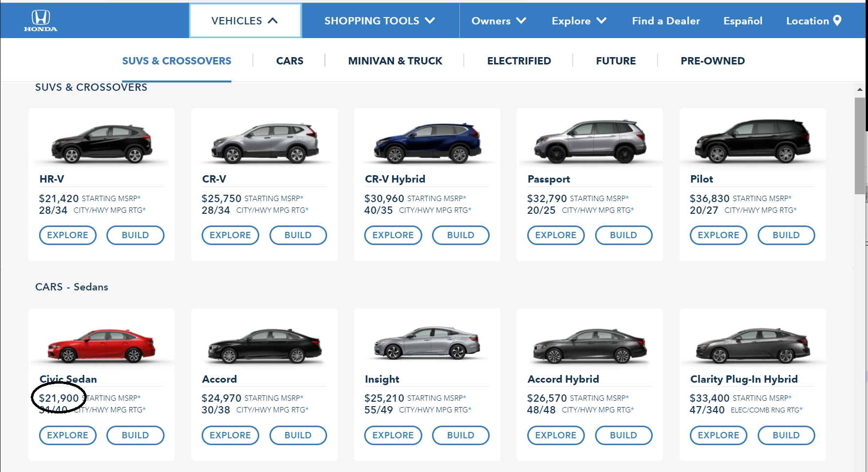Switch to the ELECTRIFIED tab
The image size is (868, 472).
tap(519, 61)
